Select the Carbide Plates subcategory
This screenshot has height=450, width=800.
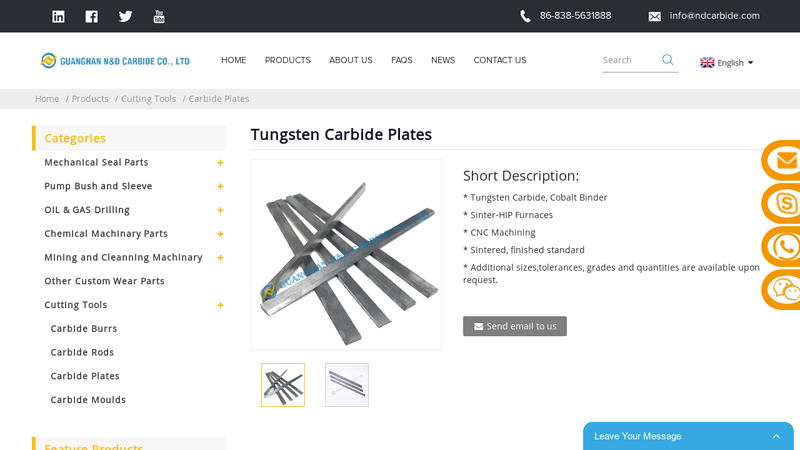[x=85, y=376]
